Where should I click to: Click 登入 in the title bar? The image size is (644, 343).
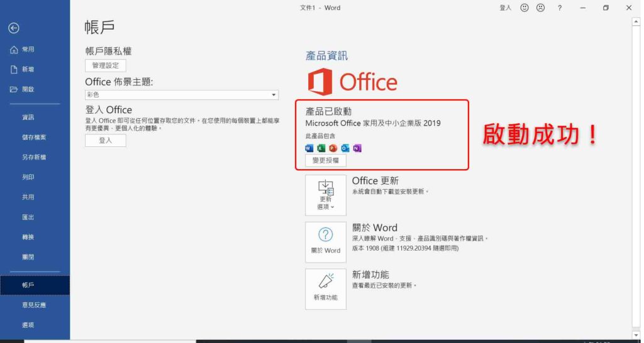[x=505, y=8]
